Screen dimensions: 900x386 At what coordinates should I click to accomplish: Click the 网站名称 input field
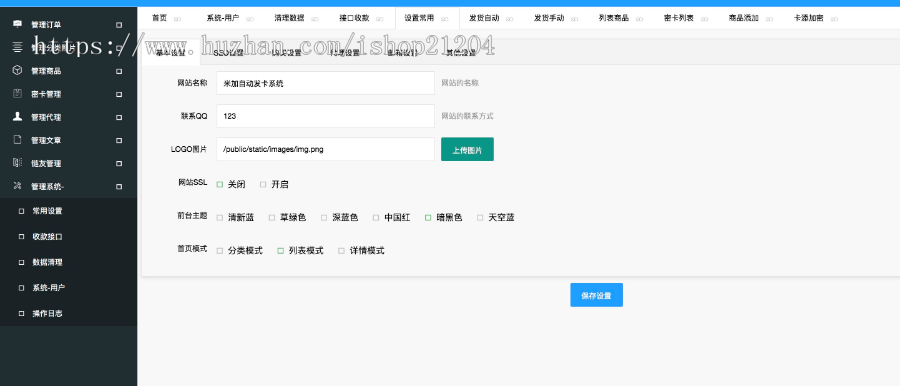(x=325, y=83)
